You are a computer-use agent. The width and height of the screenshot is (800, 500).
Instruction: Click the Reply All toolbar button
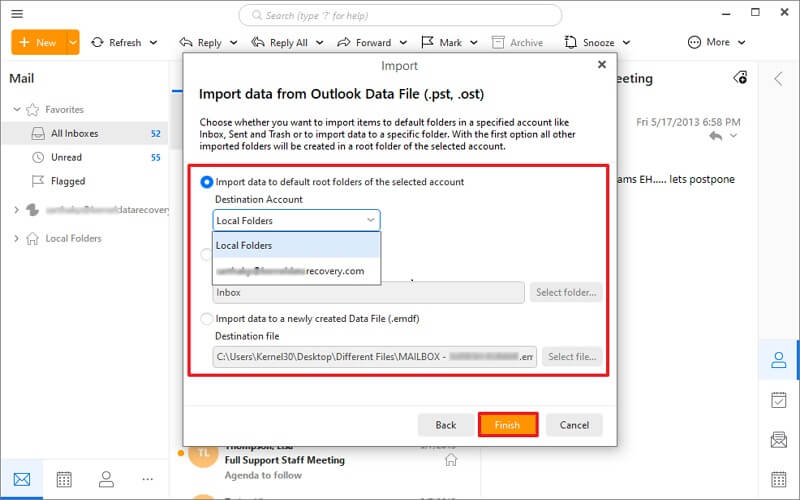click(280, 42)
